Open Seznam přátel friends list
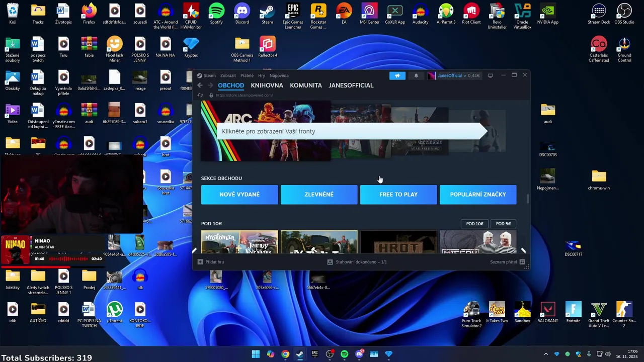644x362 pixels. tap(507, 262)
